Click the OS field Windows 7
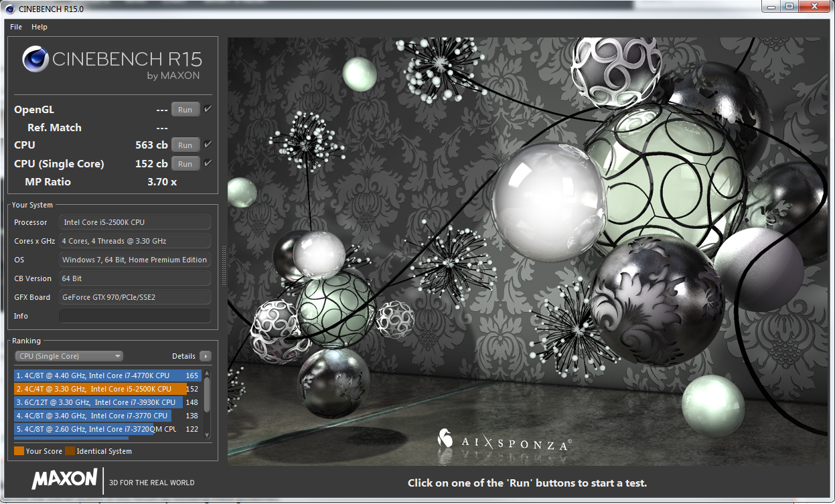 point(135,260)
